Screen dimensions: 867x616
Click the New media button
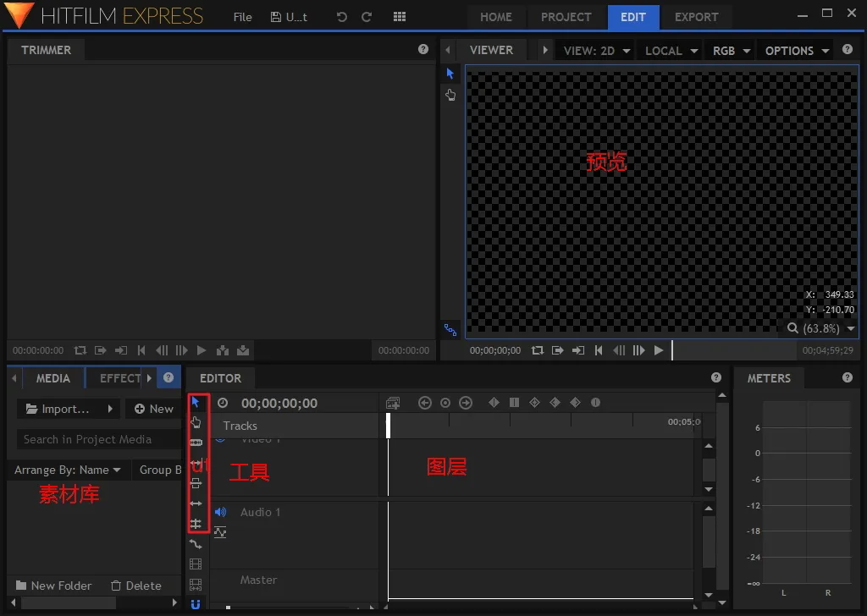pyautogui.click(x=154, y=409)
